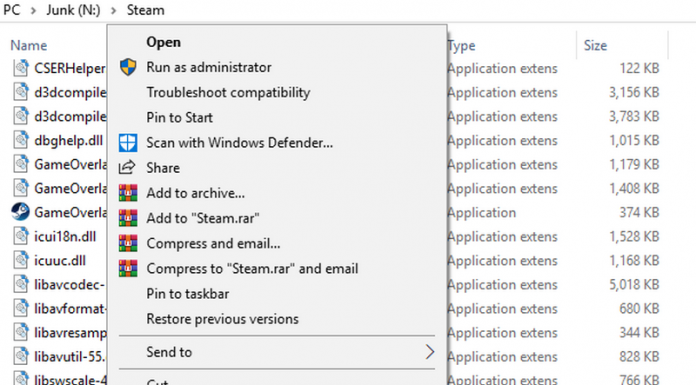Click the 1,528 KB size value
The image size is (696, 385).
tap(634, 236)
